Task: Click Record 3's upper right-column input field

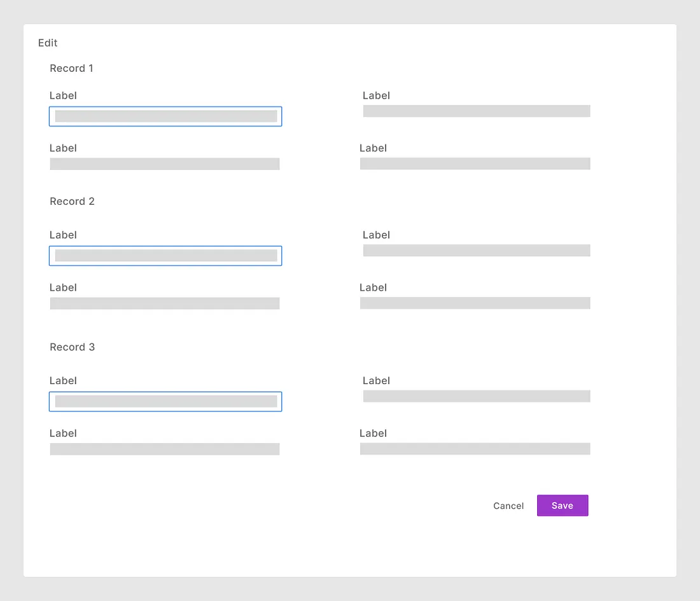Action: [x=476, y=396]
